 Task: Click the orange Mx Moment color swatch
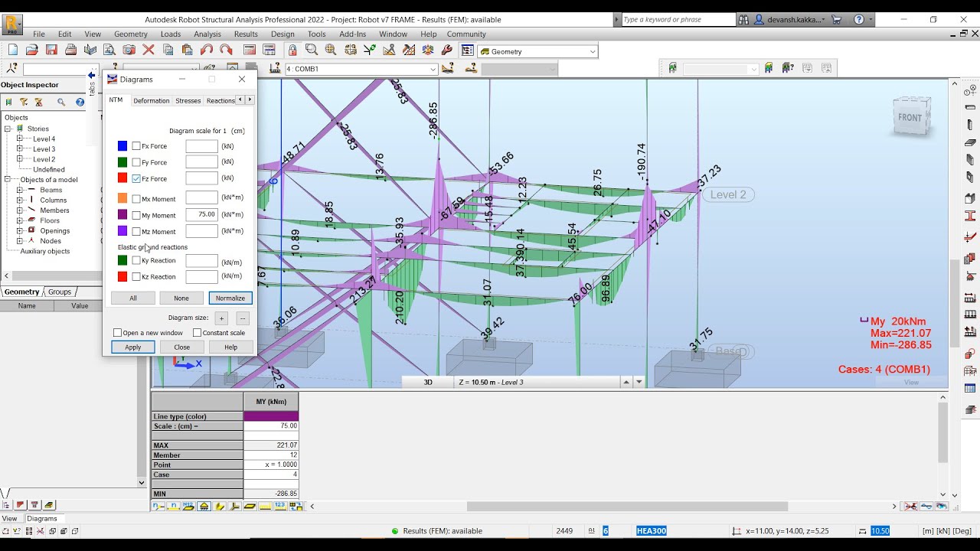(x=122, y=199)
